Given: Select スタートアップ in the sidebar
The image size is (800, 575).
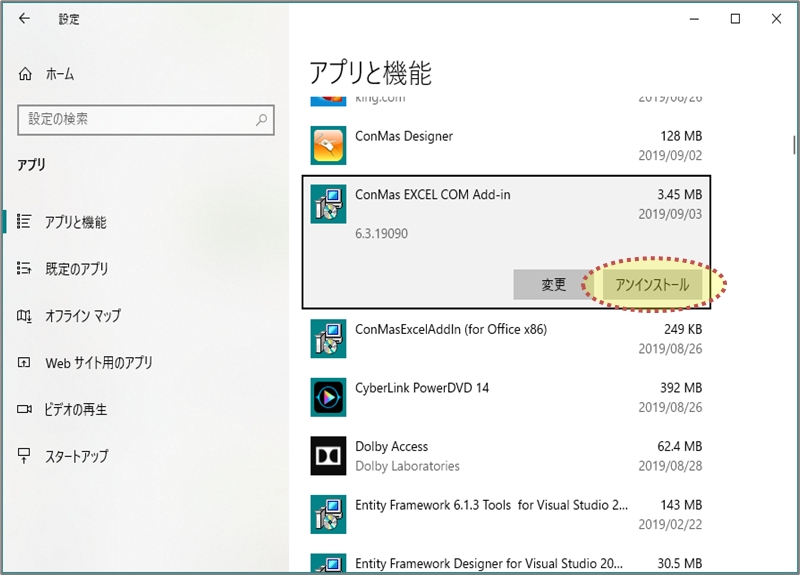Looking at the screenshot, I should tap(76, 456).
